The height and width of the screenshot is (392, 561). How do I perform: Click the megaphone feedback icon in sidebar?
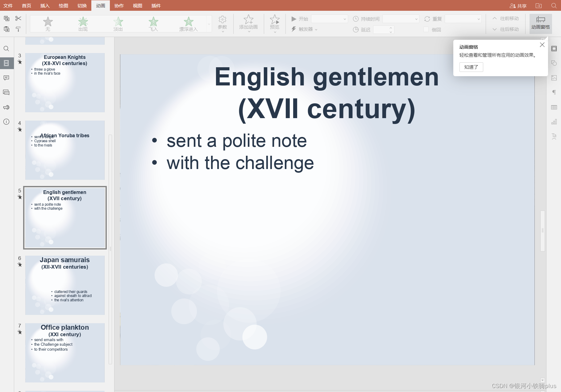coord(6,107)
